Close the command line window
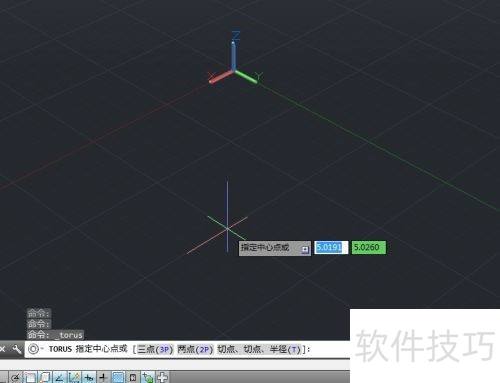Image resolution: width=500 pixels, height=383 pixels. (2, 349)
